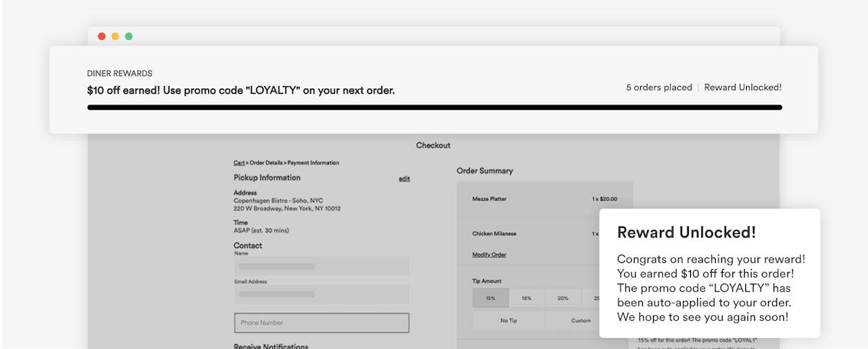868x349 pixels.
Task: Select the 15% tip option
Action: tap(490, 298)
